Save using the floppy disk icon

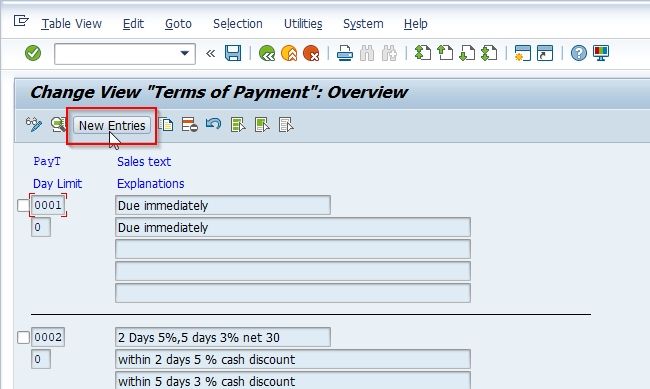pos(233,53)
